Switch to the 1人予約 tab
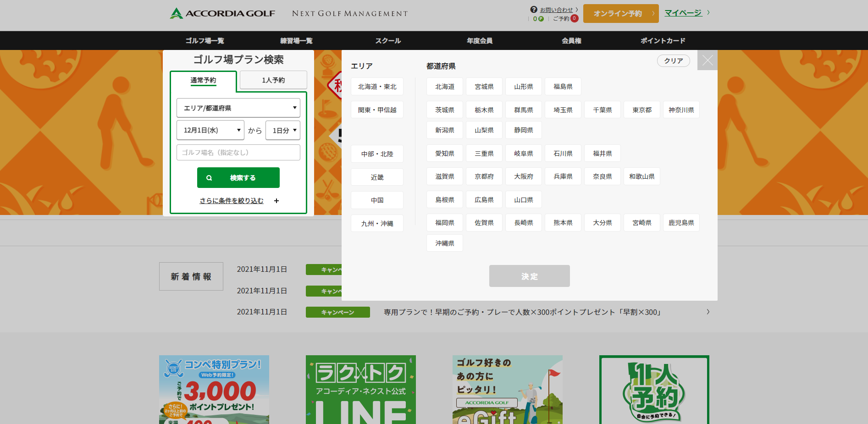This screenshot has height=424, width=868. (x=273, y=80)
